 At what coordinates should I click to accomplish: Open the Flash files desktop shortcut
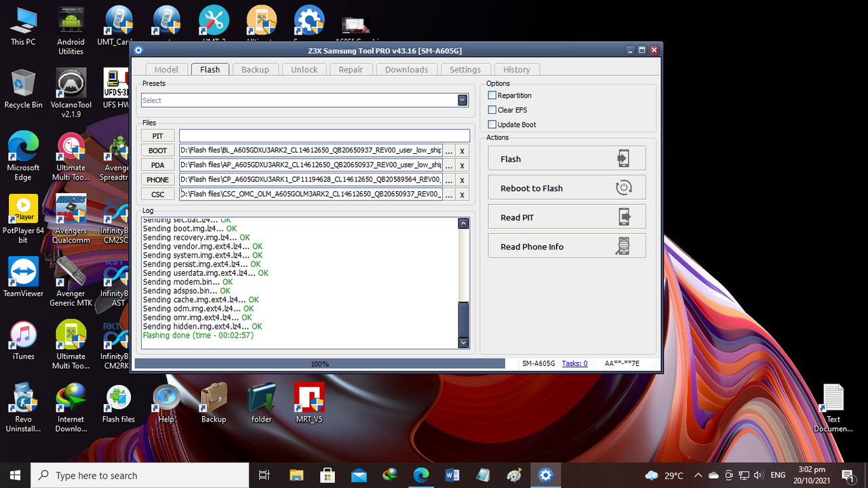(x=119, y=403)
